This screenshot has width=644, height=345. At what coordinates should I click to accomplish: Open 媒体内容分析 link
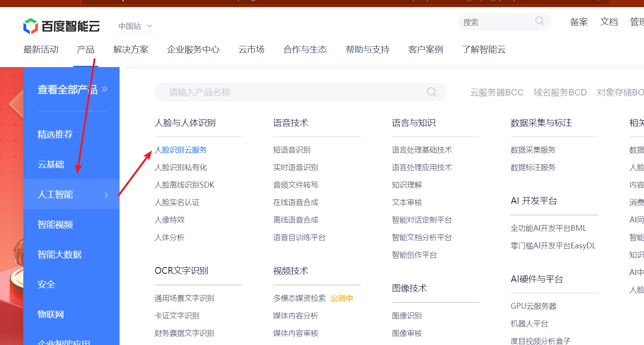296,316
